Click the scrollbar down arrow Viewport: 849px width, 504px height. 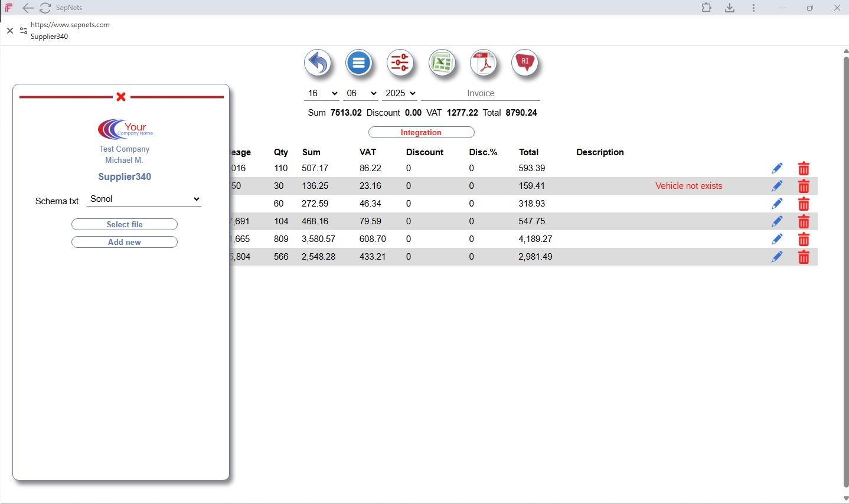click(x=845, y=499)
